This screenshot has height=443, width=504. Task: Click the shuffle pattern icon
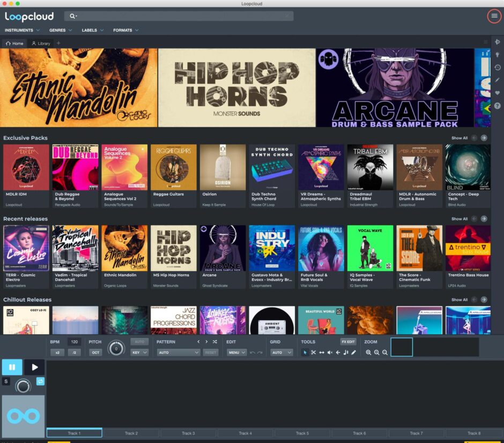pyautogui.click(x=214, y=342)
